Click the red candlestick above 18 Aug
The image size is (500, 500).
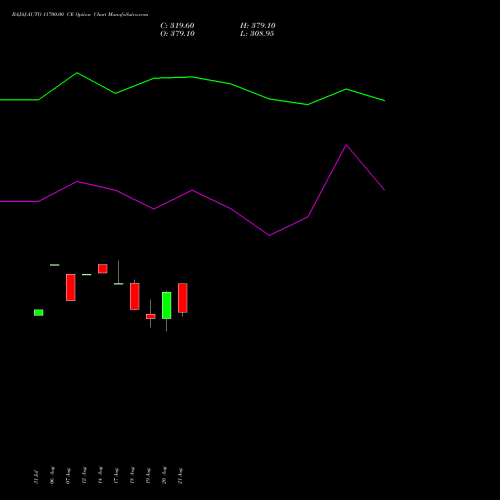coord(135,296)
